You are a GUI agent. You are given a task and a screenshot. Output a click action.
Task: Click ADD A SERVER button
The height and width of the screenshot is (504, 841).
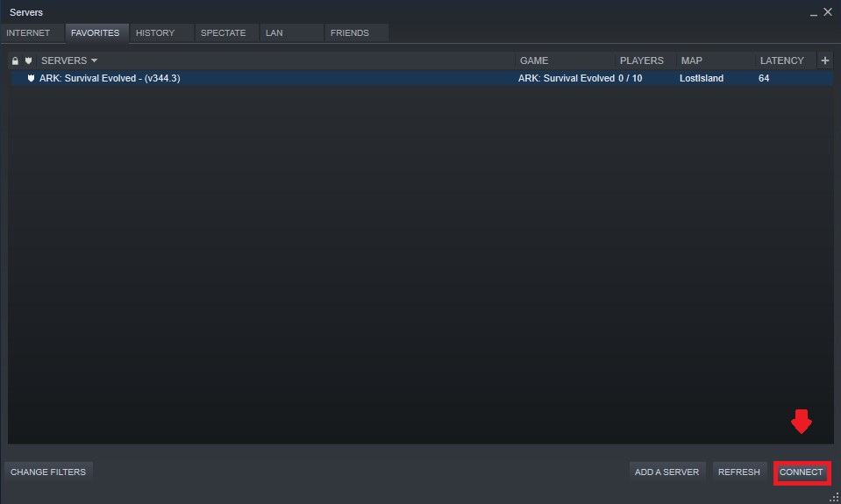coord(666,472)
